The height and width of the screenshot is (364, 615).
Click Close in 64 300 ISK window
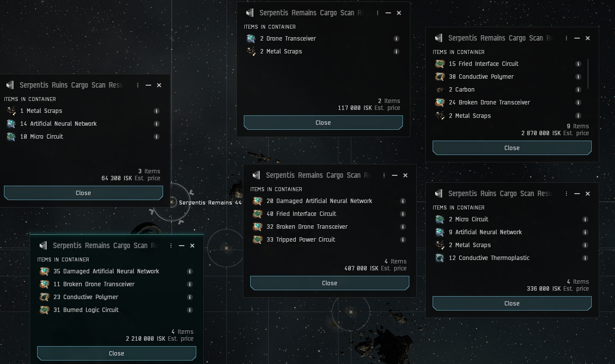click(83, 193)
